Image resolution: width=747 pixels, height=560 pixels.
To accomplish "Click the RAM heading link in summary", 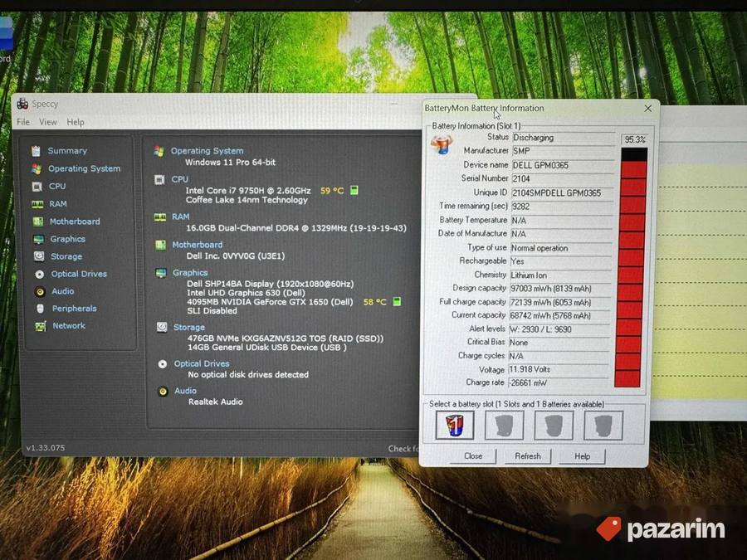I will [x=181, y=217].
